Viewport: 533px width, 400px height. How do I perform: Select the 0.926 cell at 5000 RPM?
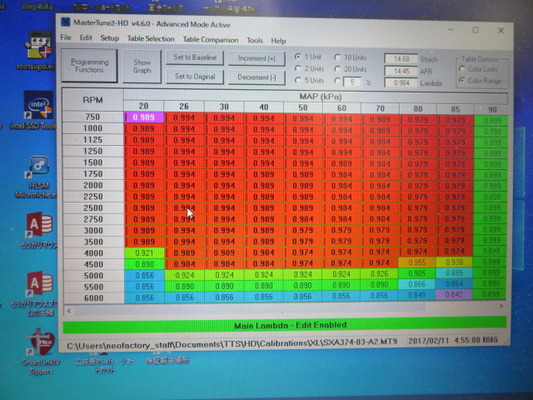pos(379,274)
